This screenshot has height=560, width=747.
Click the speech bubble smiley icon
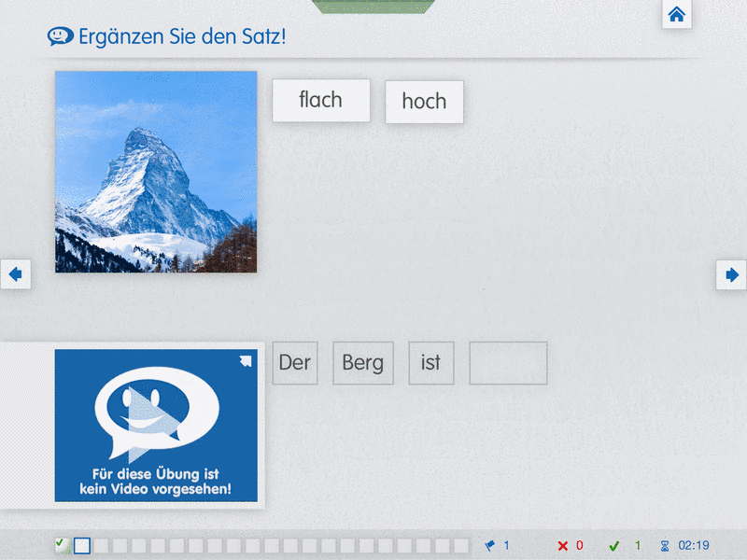click(60, 36)
